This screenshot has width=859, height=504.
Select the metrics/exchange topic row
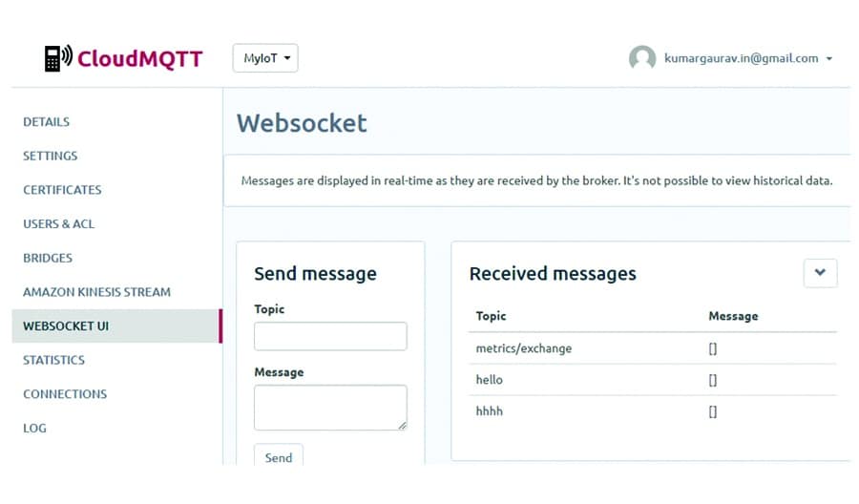524,348
